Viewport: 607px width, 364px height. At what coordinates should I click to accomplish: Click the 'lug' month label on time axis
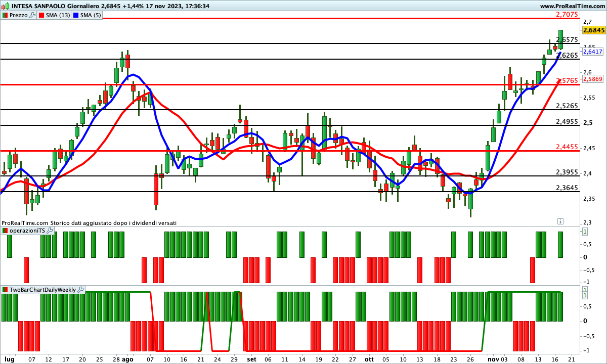point(9,359)
